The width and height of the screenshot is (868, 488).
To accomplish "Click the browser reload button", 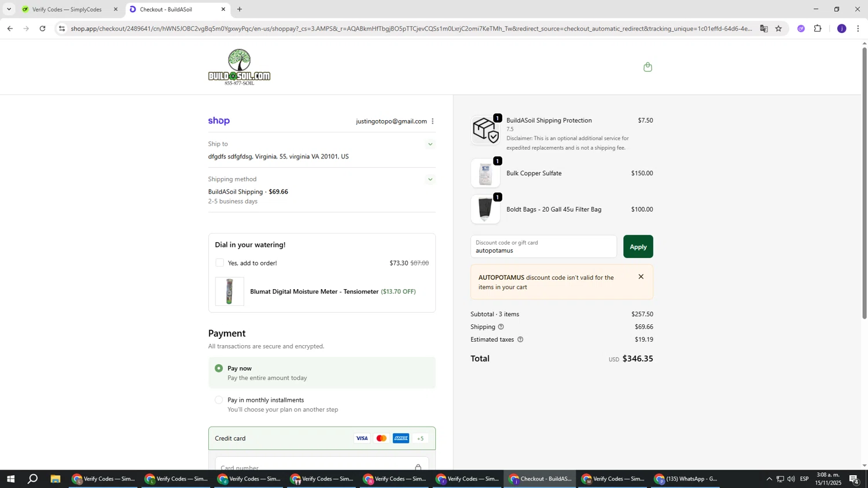I will 42,28.
